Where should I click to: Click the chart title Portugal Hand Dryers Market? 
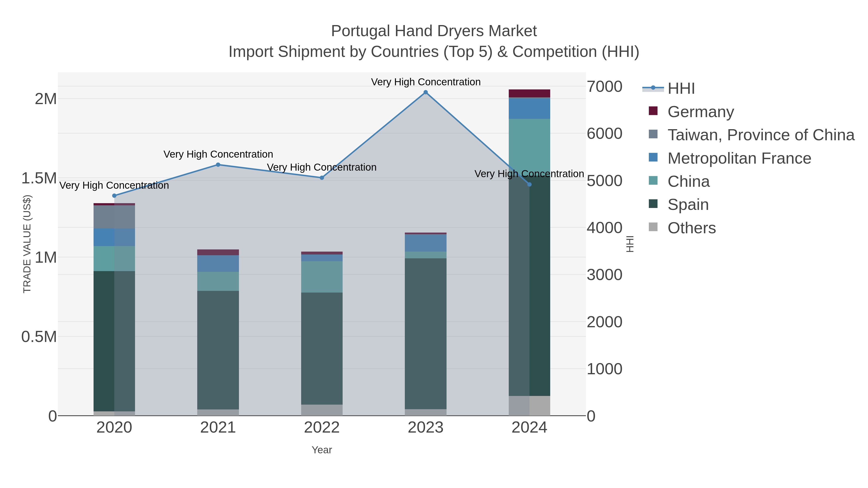[x=434, y=31]
